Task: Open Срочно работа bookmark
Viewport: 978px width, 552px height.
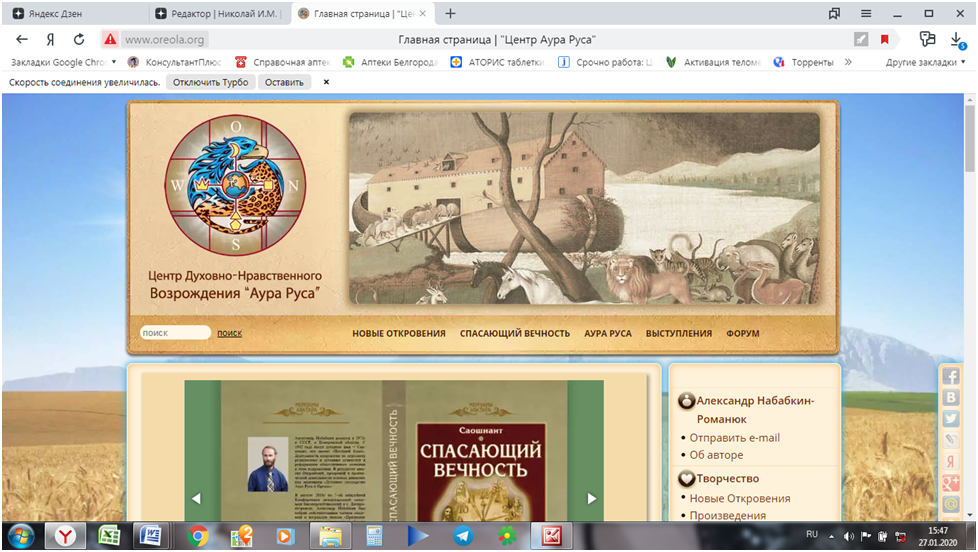Action: pyautogui.click(x=606, y=62)
